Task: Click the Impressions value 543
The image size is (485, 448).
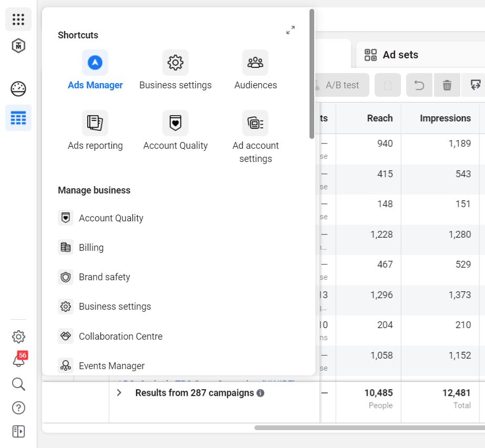Action: click(x=463, y=174)
